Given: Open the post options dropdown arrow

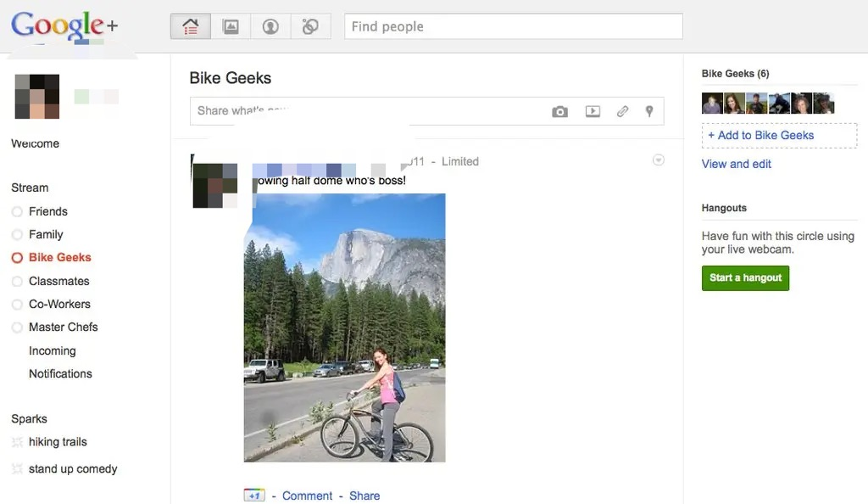Looking at the screenshot, I should (x=659, y=160).
